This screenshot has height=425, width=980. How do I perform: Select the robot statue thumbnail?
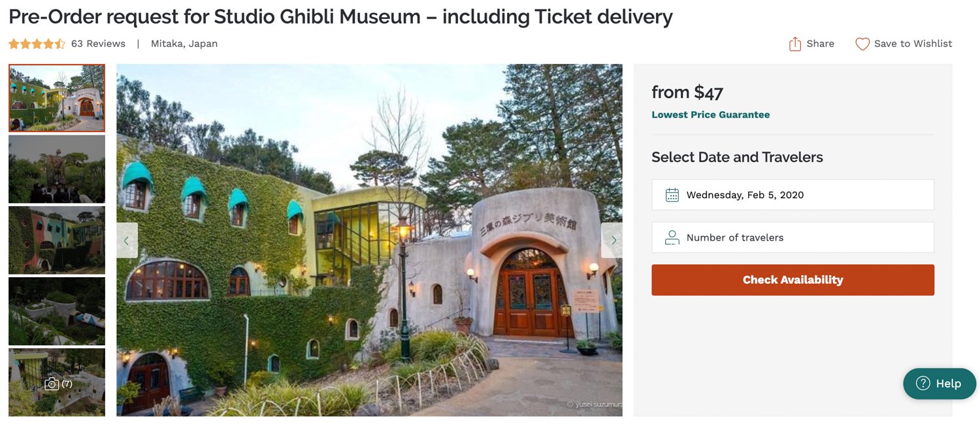56,169
